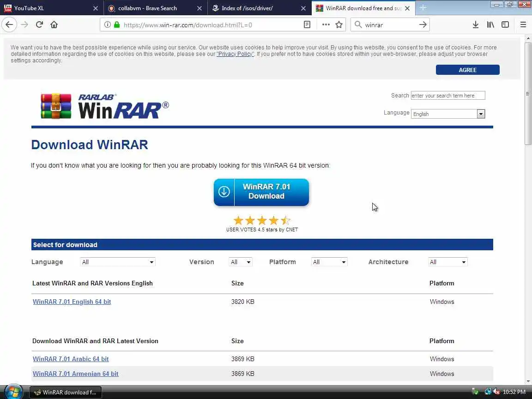Image resolution: width=532 pixels, height=399 pixels.
Task: Open the downloads panel
Action: (x=476, y=25)
